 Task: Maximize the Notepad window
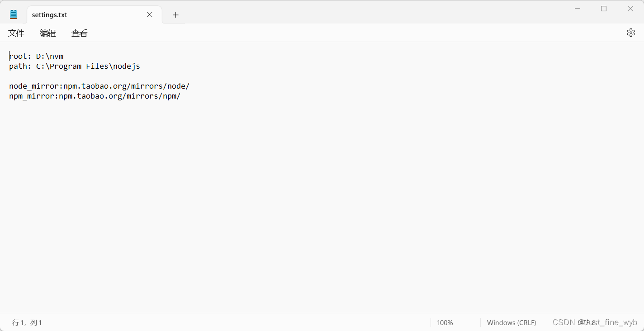(604, 8)
